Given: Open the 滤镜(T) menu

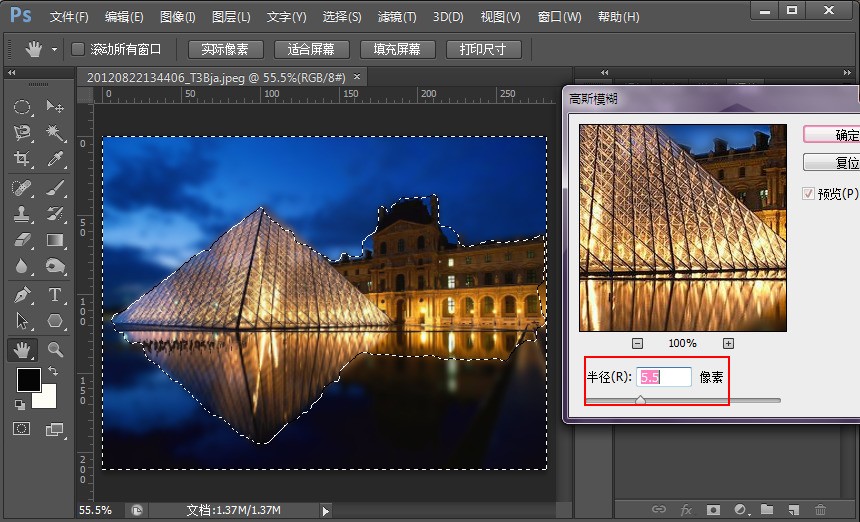Looking at the screenshot, I should [x=397, y=16].
